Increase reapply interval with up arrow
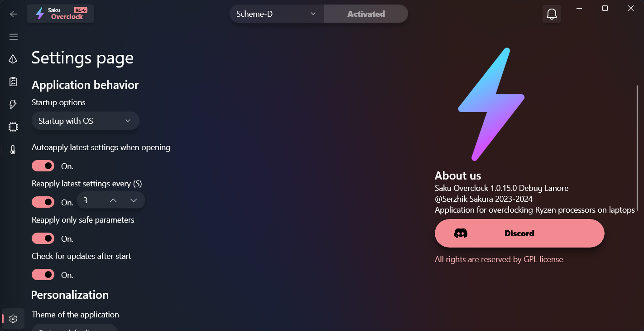Screen dimensions: 644x331 coord(113,200)
